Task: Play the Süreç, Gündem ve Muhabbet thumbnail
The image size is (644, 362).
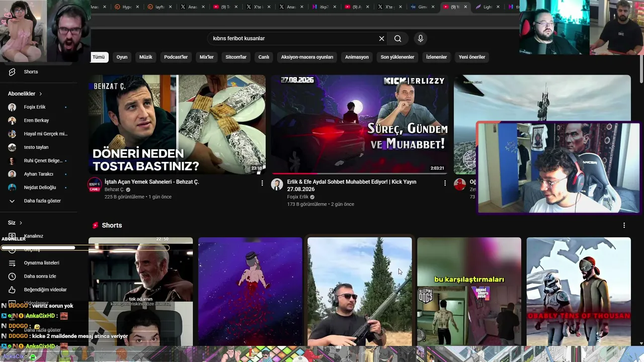Action: [359, 125]
